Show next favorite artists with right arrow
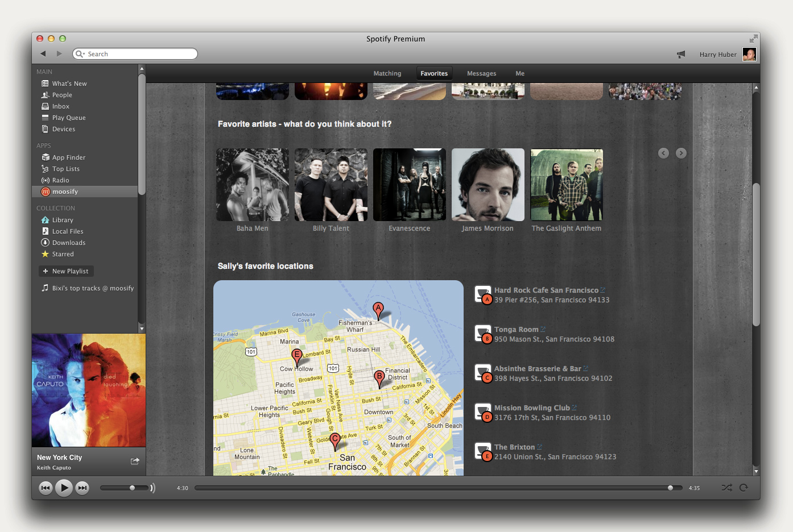This screenshot has width=793, height=532. point(681,153)
